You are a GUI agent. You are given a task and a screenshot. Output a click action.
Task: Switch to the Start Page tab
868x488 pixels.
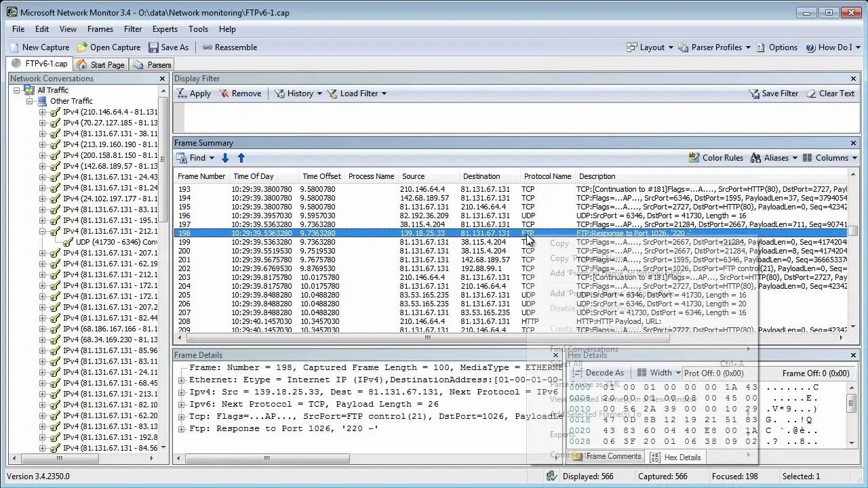pos(101,65)
